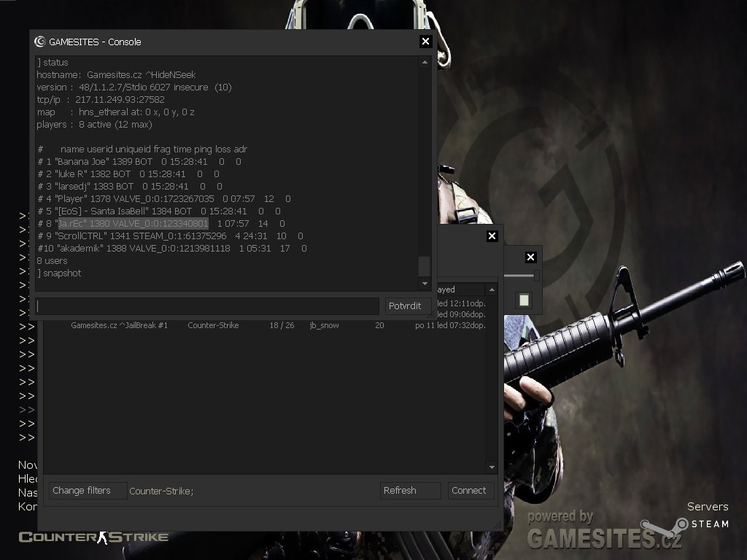Close the small window with the slider
Screen dimensions: 747x560
click(x=530, y=257)
